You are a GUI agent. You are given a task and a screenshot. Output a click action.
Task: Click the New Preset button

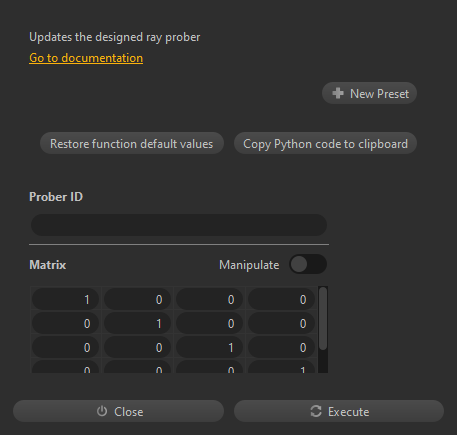coord(369,93)
